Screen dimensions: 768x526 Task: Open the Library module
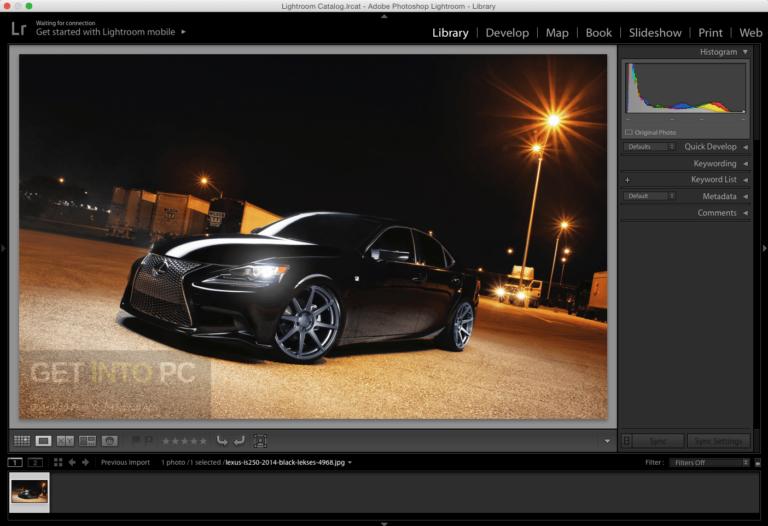tap(450, 33)
